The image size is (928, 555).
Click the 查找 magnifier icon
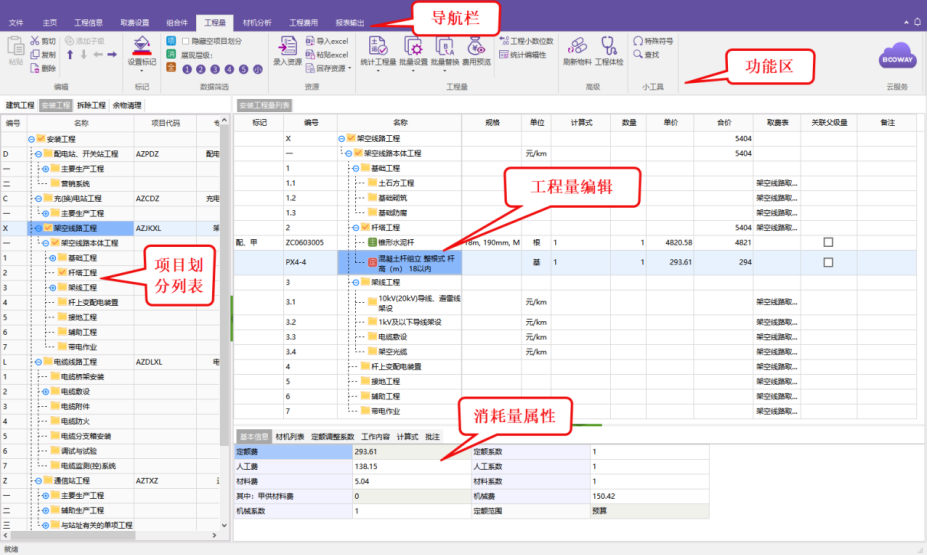pos(638,54)
